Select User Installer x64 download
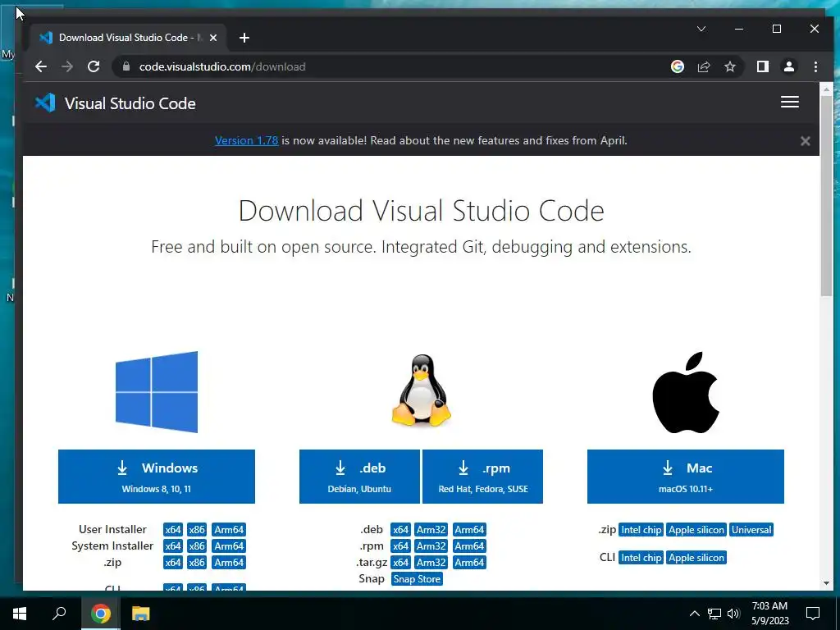 click(x=173, y=529)
